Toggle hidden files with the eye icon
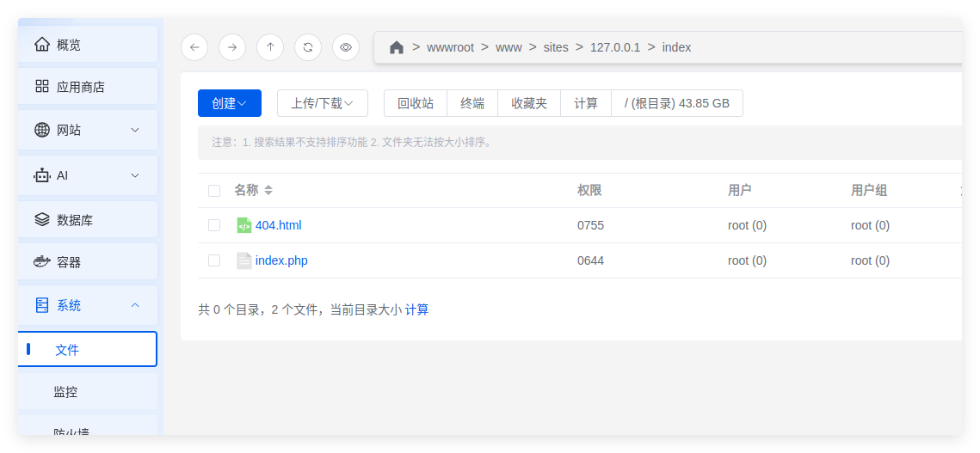Viewport: 980px width, 453px height. pos(346,47)
